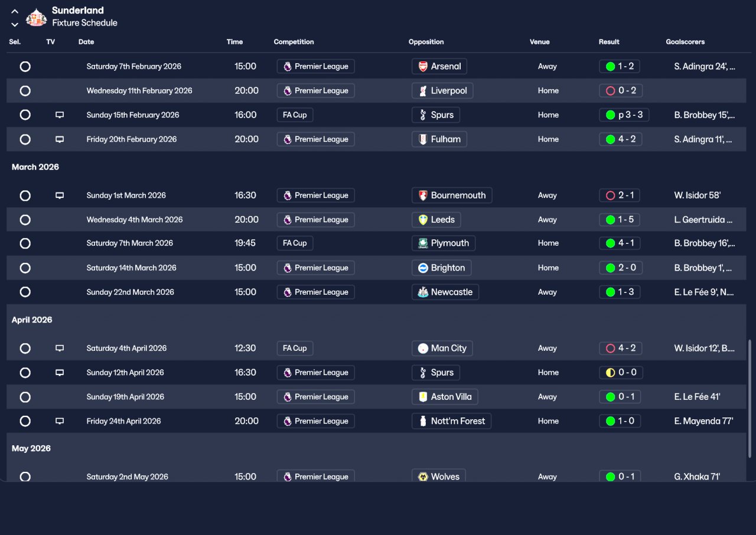
Task: Click the 12:30 kick-off time
Action: coord(245,348)
